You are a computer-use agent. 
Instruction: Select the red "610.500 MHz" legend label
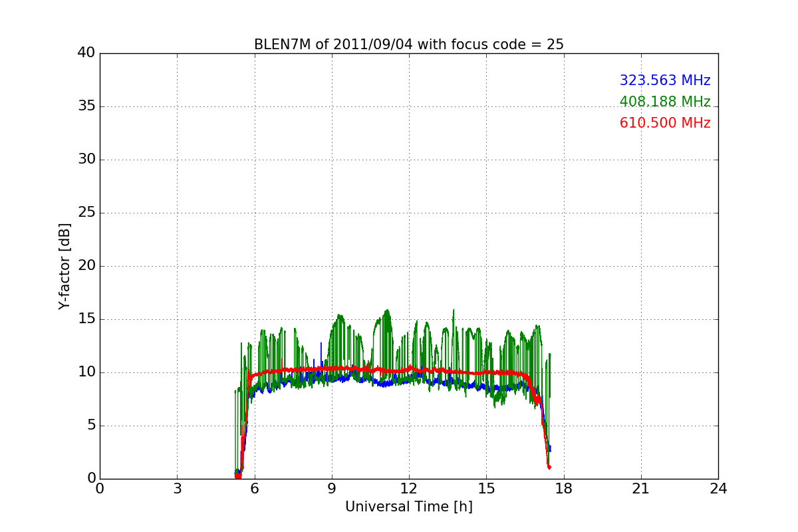point(665,123)
